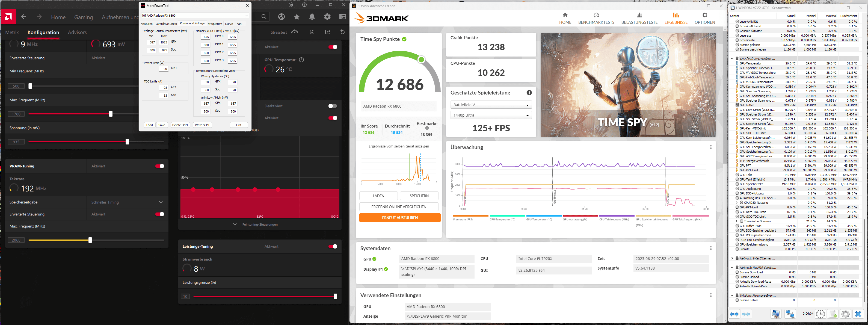Toggle VRAM-Tuning switch

click(160, 166)
